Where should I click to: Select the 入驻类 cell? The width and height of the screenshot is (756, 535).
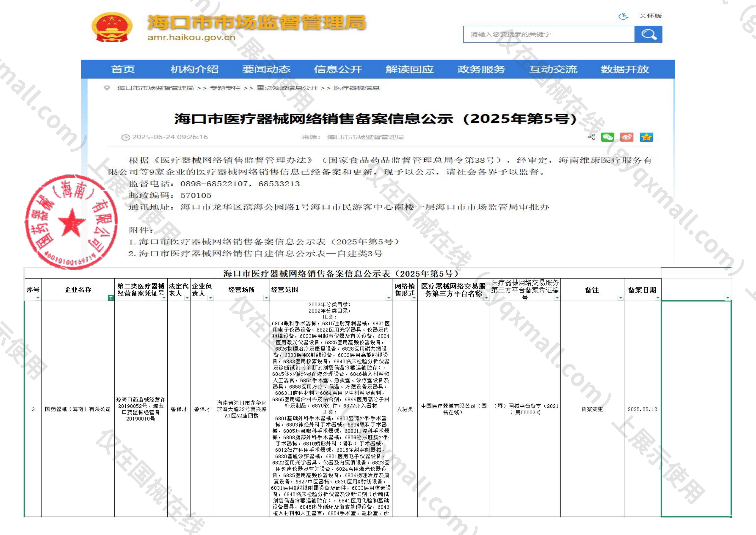(405, 409)
